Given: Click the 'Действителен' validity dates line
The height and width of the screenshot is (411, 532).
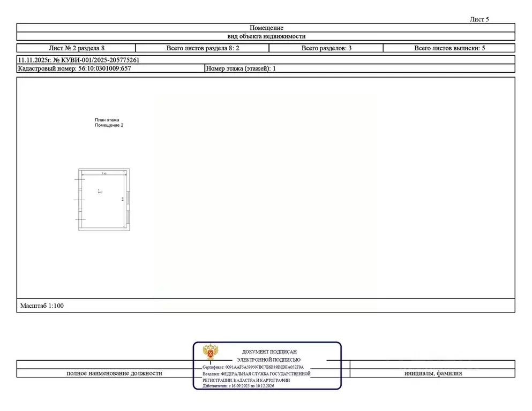Looking at the screenshot, I should [x=238, y=386].
